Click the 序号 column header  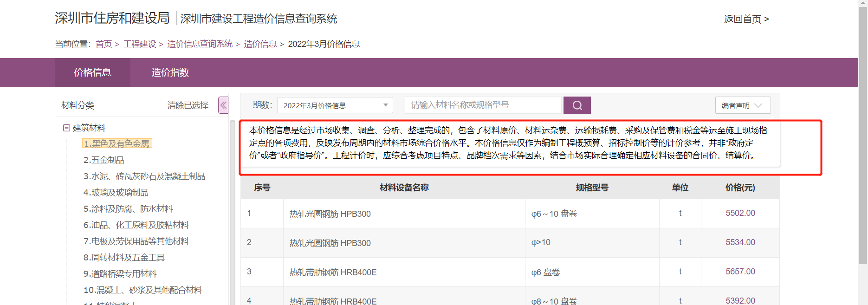[x=262, y=188]
